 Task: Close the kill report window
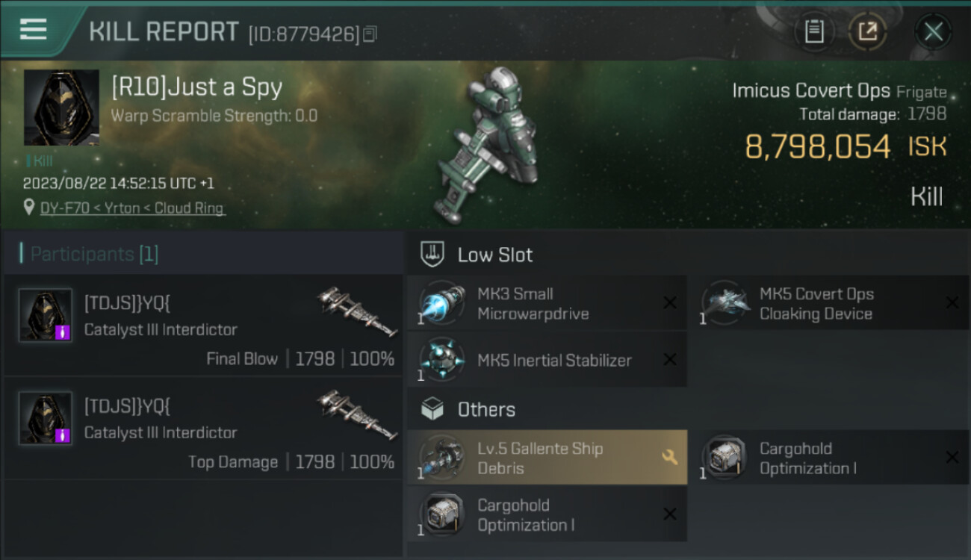(x=933, y=32)
